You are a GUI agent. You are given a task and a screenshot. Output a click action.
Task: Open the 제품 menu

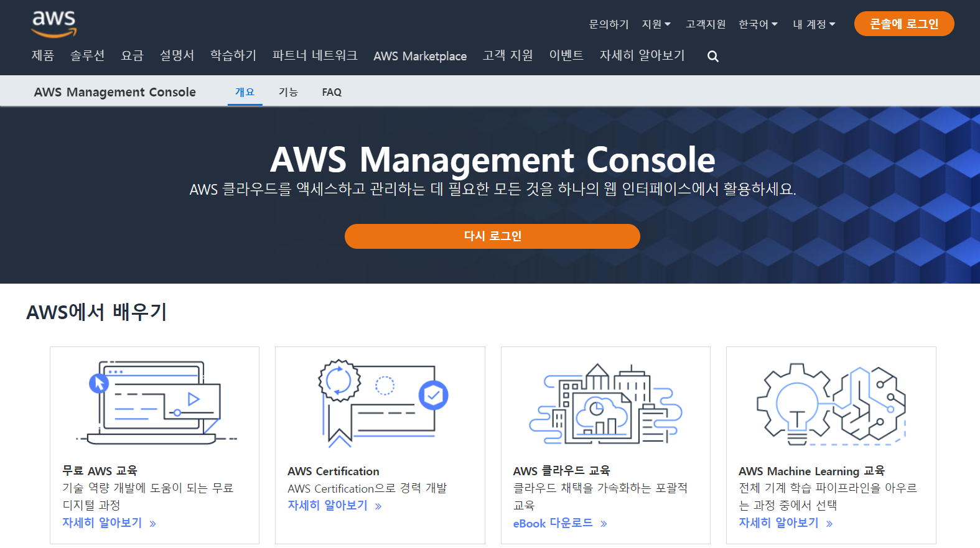click(x=43, y=55)
